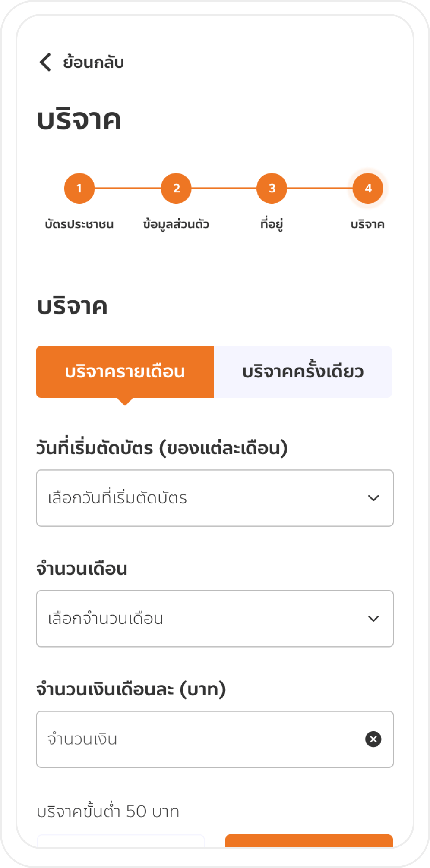Viewport: 430px width, 868px height.
Task: Click the ที่อยู่ step label
Action: pos(272,224)
